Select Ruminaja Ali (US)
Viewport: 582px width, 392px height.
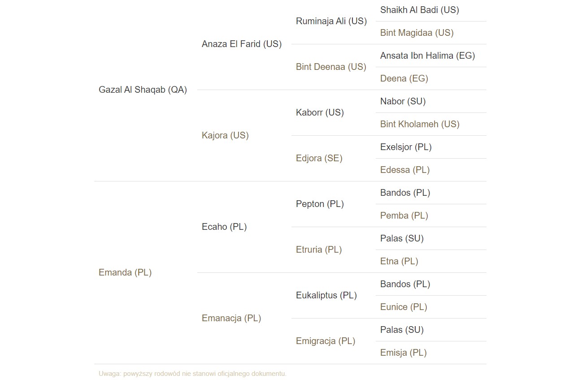click(331, 21)
